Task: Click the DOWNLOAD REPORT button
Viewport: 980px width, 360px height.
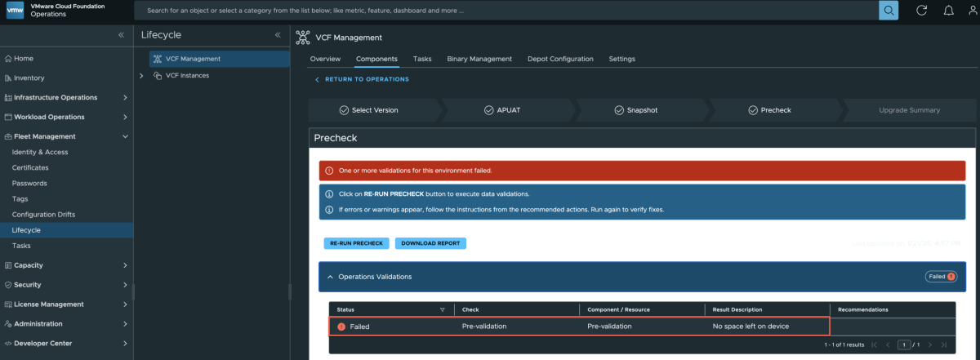Action: (430, 243)
